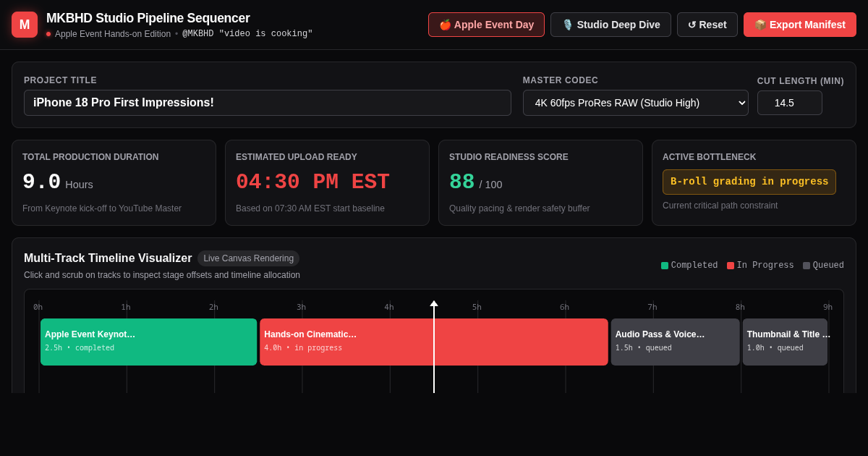Click the white playhead marker arrow
868x456 pixels.
pyautogui.click(x=434, y=304)
